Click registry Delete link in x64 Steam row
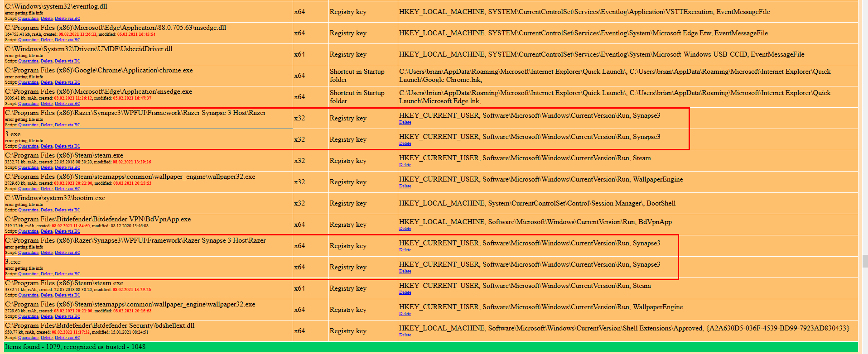Viewport: 868px width, 354px height. (x=405, y=292)
